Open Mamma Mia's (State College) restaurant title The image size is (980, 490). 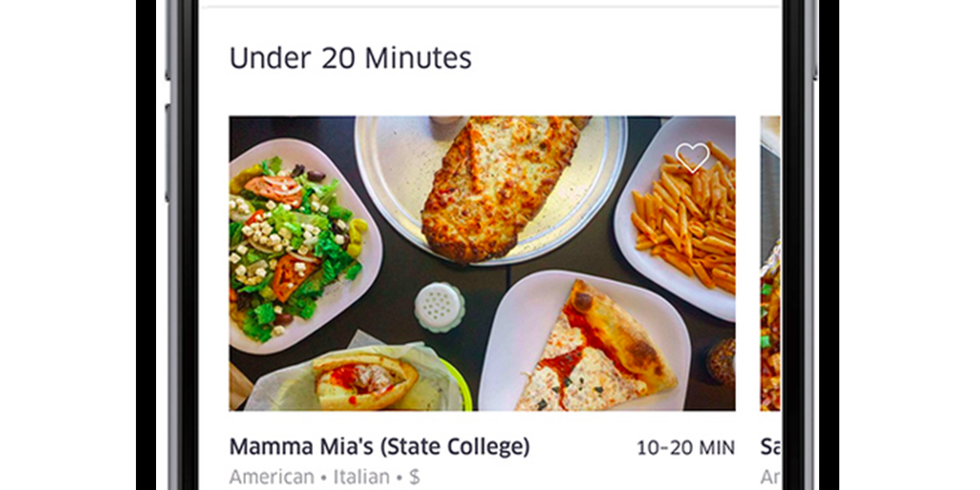pos(379,447)
